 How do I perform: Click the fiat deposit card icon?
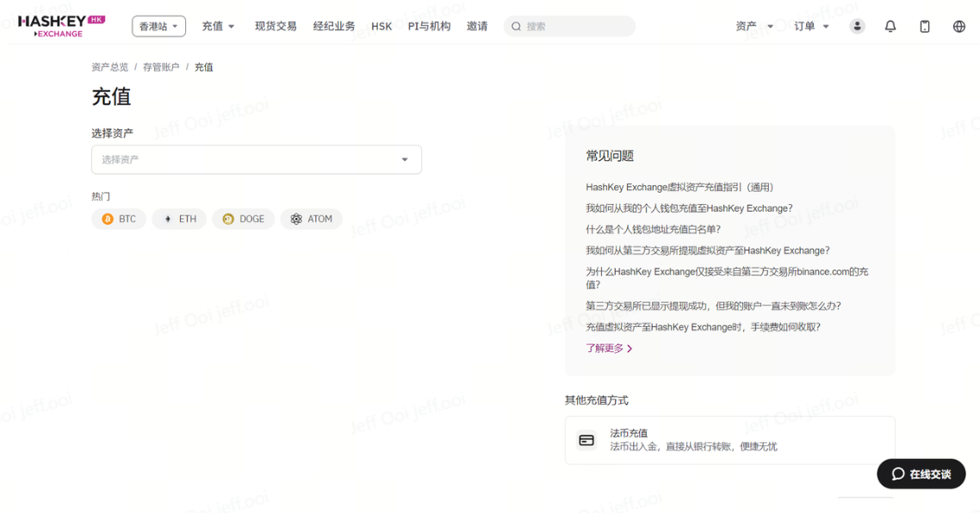click(586, 440)
